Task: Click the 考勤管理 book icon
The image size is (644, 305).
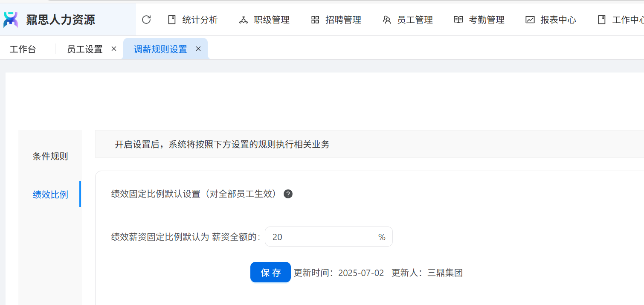Action: tap(458, 20)
